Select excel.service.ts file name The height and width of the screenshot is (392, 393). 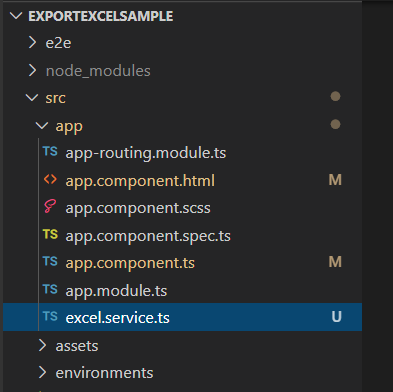(118, 318)
